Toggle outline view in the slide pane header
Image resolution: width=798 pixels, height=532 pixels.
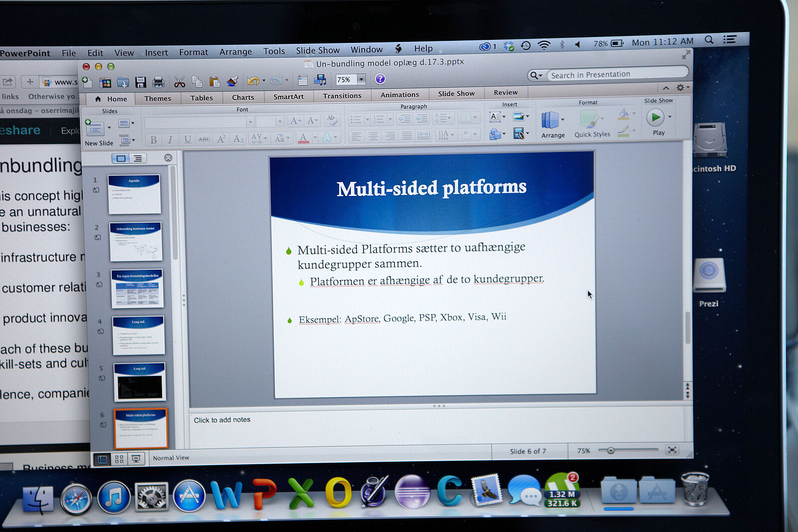coord(138,158)
